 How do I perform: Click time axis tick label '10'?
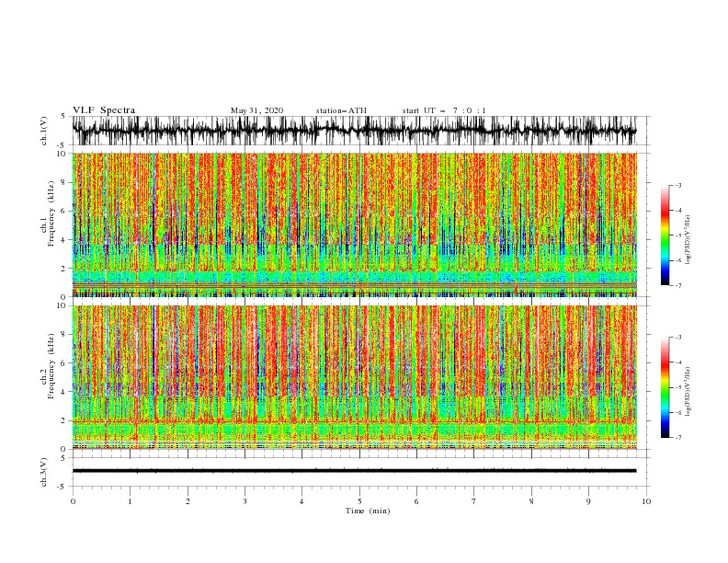pyautogui.click(x=646, y=501)
